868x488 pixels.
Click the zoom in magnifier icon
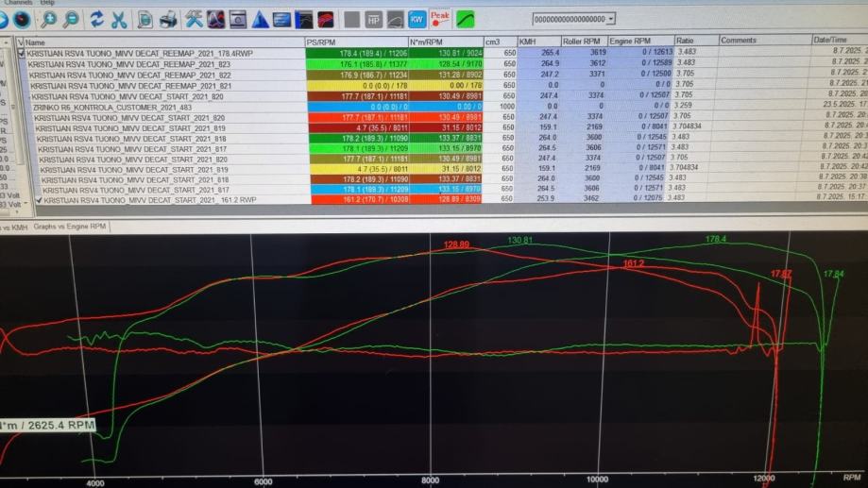coord(48,19)
